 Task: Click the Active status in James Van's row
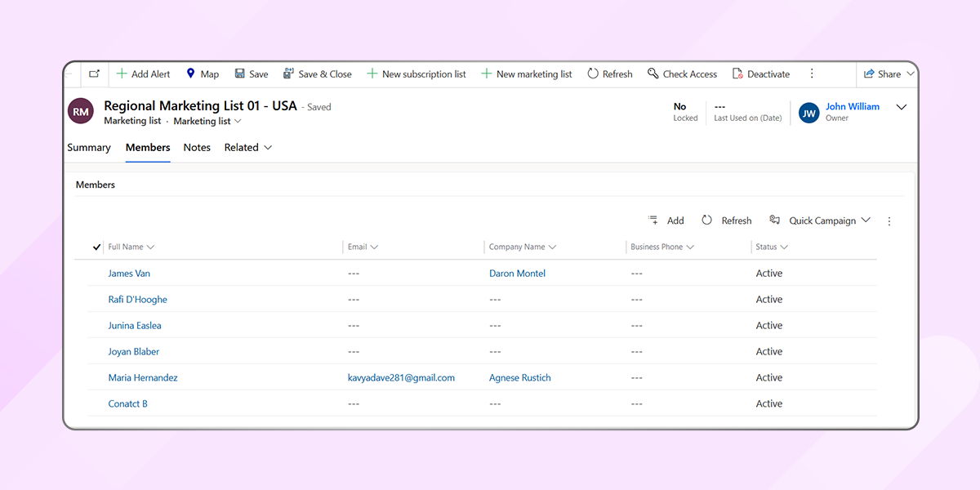(769, 274)
